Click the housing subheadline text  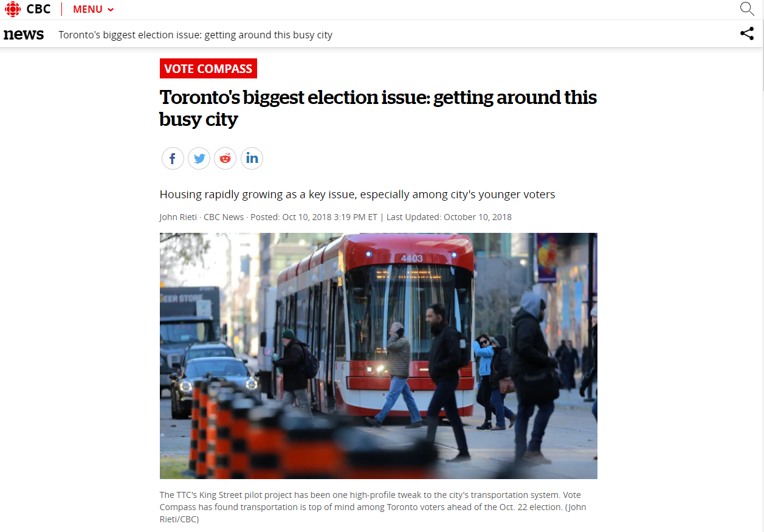[x=357, y=195]
